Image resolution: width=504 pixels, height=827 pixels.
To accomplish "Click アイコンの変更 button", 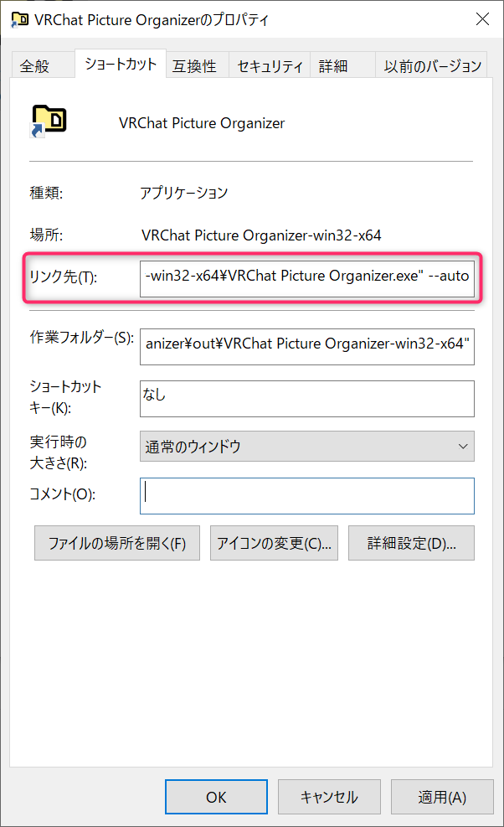I will pyautogui.click(x=274, y=543).
